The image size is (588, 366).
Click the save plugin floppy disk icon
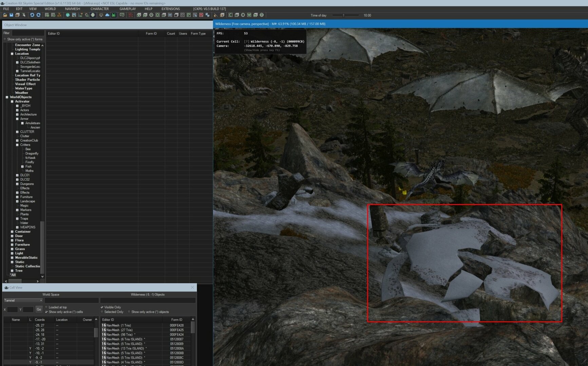(x=11, y=15)
